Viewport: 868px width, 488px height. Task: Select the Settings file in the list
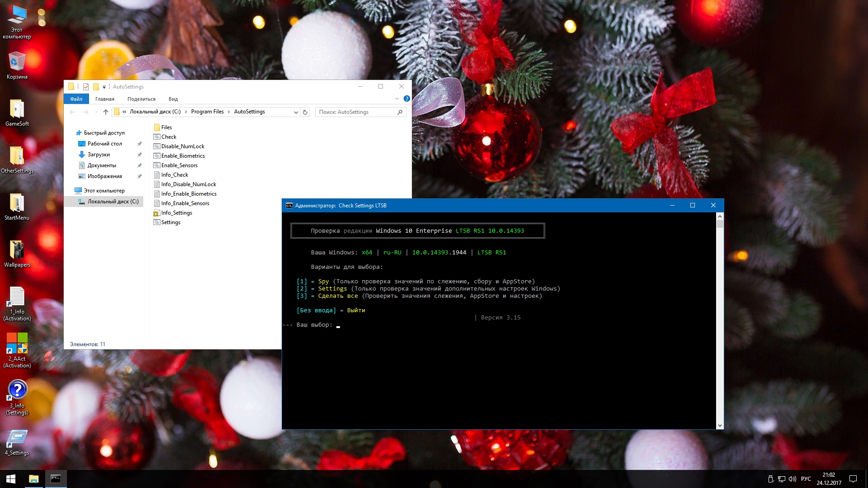click(167, 222)
